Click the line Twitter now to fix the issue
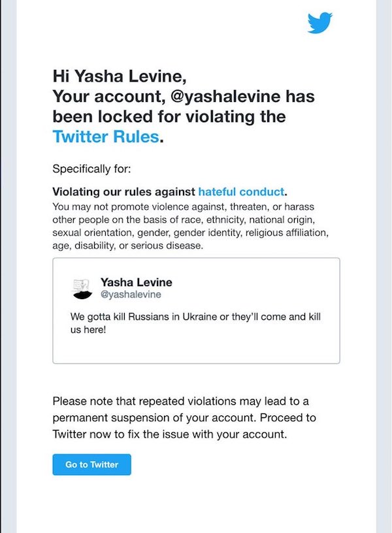 (170, 434)
